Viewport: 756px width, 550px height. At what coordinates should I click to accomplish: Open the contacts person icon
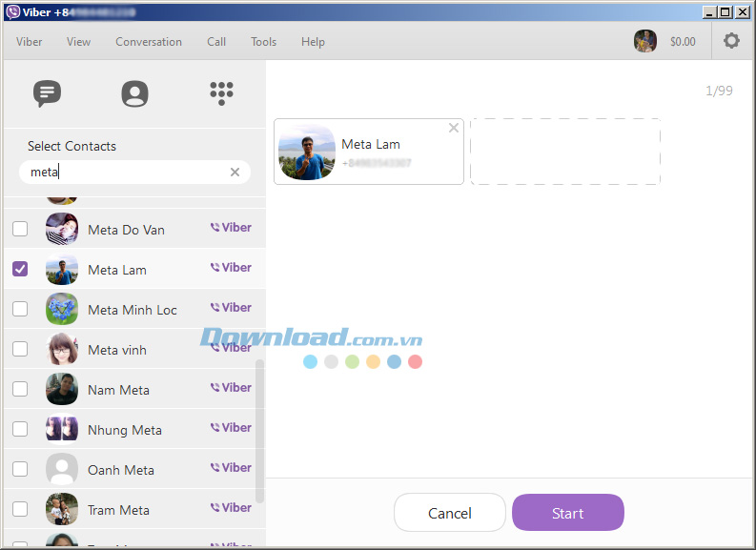(134, 93)
